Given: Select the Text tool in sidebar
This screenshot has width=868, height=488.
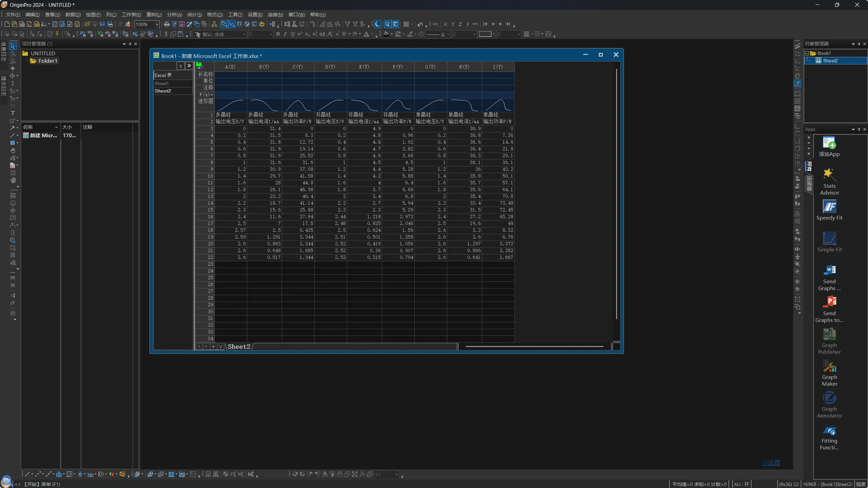Looking at the screenshot, I should pos(13,113).
